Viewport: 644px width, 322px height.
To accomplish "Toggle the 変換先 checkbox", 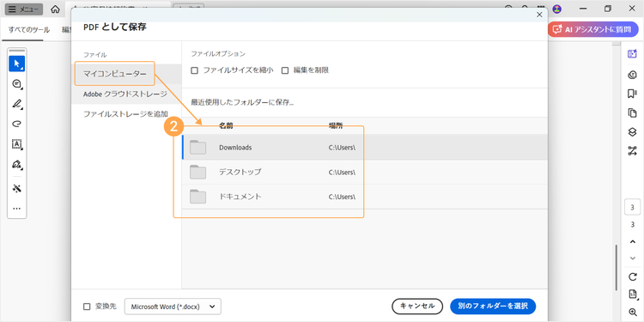I will coord(87,307).
